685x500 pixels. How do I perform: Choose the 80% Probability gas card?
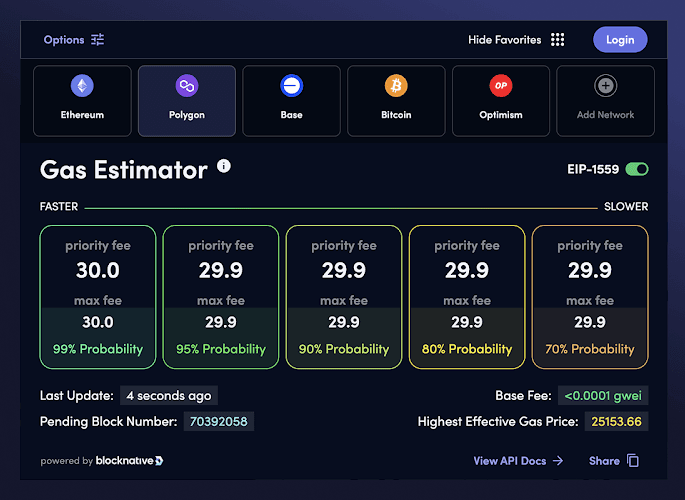coord(467,297)
